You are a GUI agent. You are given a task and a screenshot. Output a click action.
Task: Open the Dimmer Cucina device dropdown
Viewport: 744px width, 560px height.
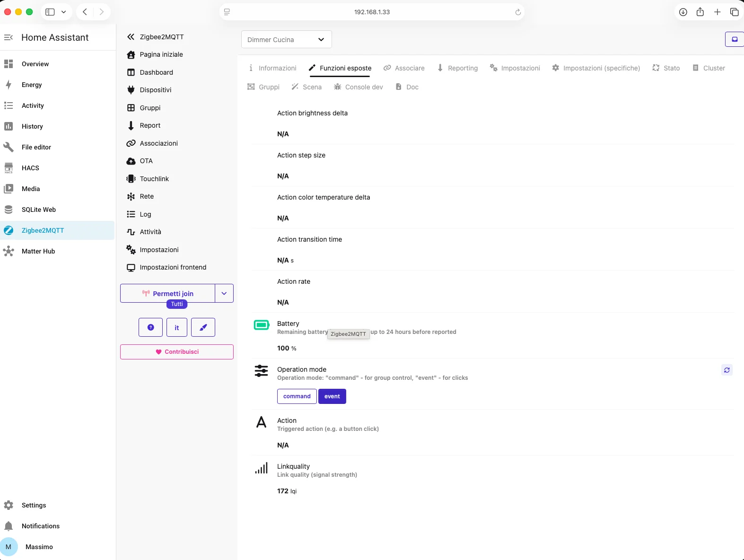tap(287, 40)
